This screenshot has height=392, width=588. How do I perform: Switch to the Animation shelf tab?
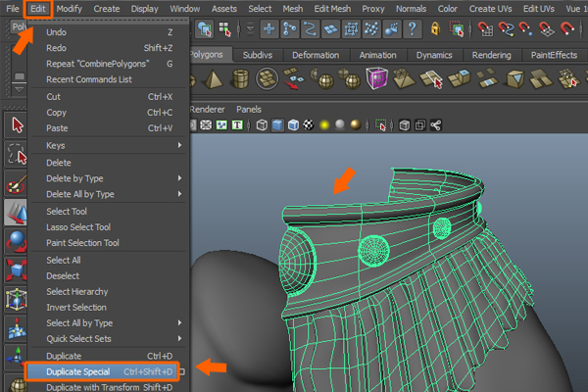point(378,55)
